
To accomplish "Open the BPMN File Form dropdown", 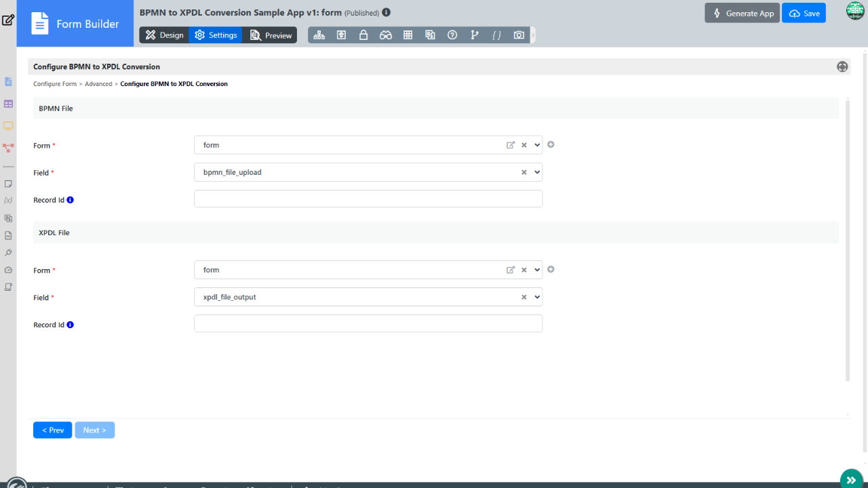I will point(538,145).
